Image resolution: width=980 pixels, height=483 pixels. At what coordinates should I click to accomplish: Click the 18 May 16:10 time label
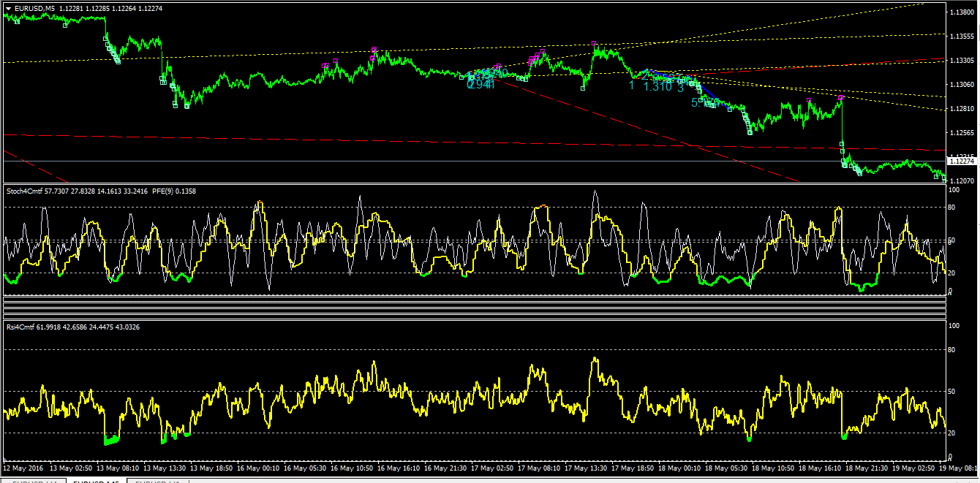[821, 467]
